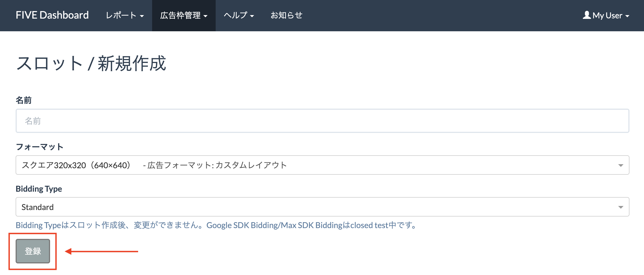The image size is (644, 275).
Task: Open the 広告枠管理 menu
Action: 184,15
